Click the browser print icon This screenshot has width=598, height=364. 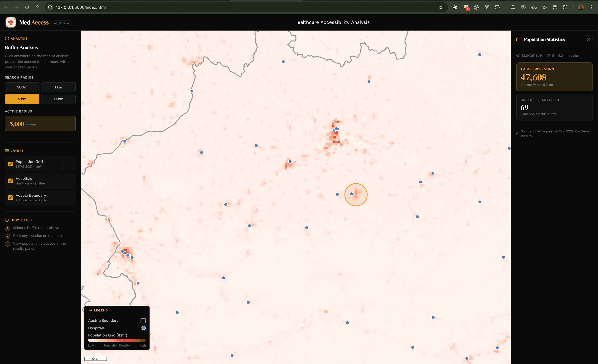click(555, 7)
